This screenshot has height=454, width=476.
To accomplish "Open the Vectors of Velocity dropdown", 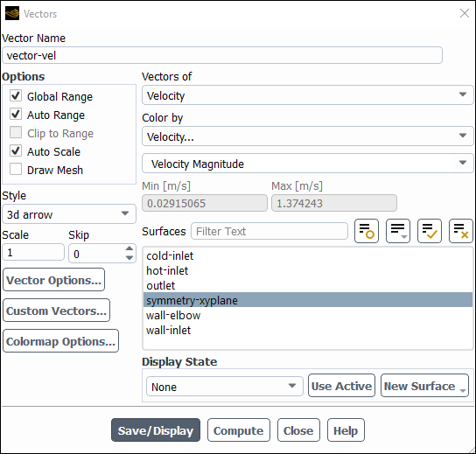I will [307, 95].
